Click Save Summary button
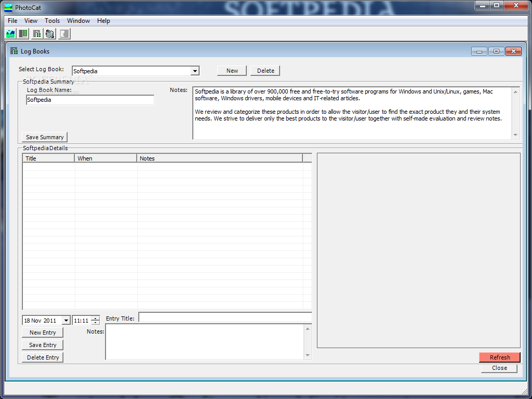 click(x=45, y=137)
